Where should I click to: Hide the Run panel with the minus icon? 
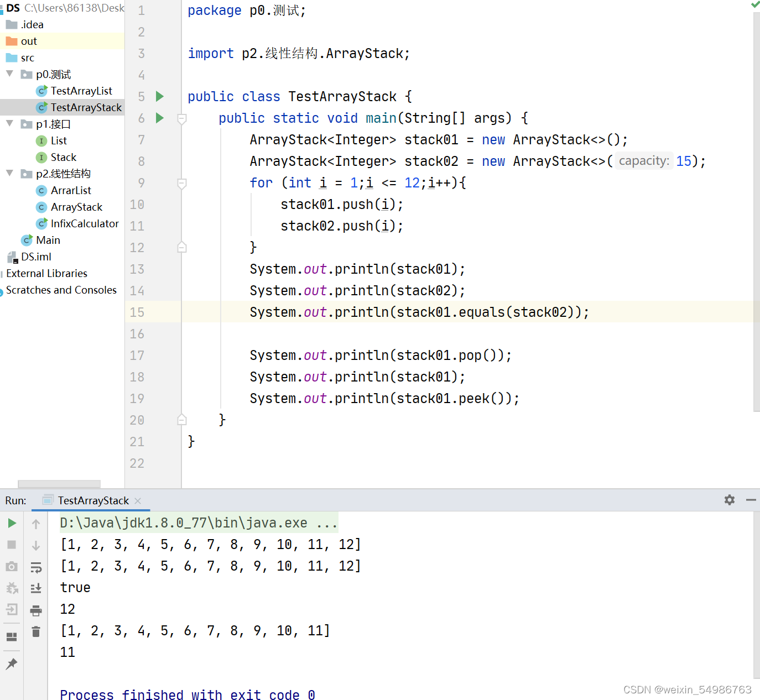[751, 500]
